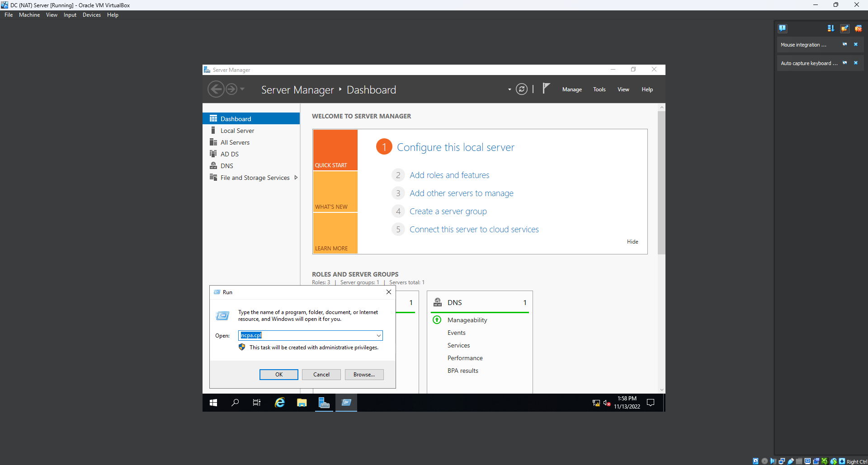Click Add other servers to manage
The height and width of the screenshot is (465, 868).
click(x=462, y=193)
